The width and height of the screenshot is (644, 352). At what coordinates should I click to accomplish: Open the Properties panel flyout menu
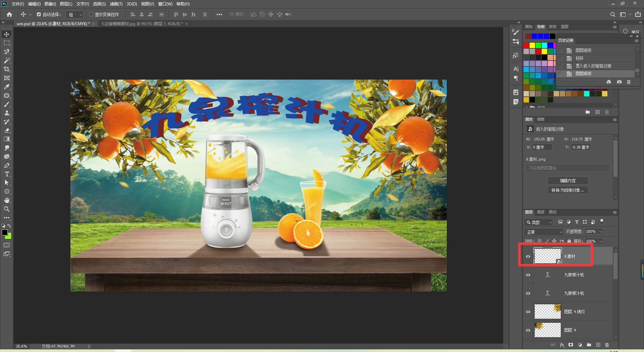615,120
